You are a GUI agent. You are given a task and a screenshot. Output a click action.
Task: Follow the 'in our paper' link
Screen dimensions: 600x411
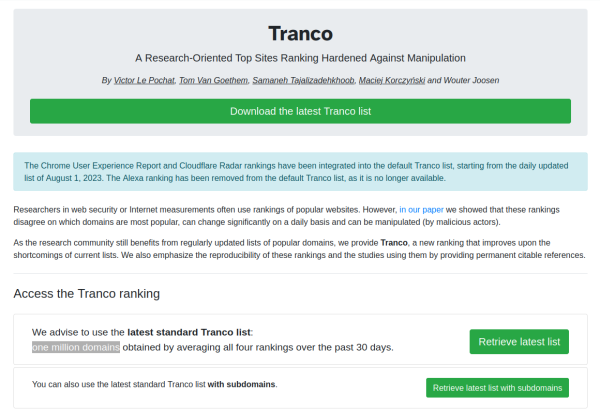[x=421, y=210]
